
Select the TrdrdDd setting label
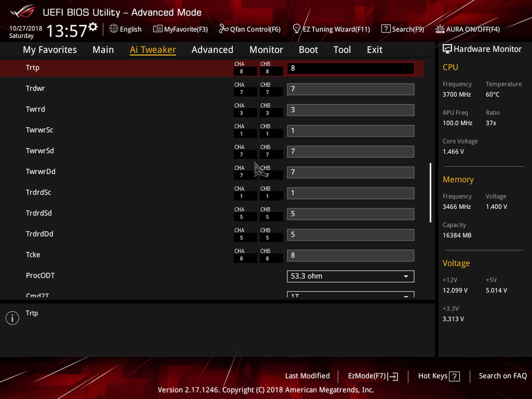(x=40, y=234)
